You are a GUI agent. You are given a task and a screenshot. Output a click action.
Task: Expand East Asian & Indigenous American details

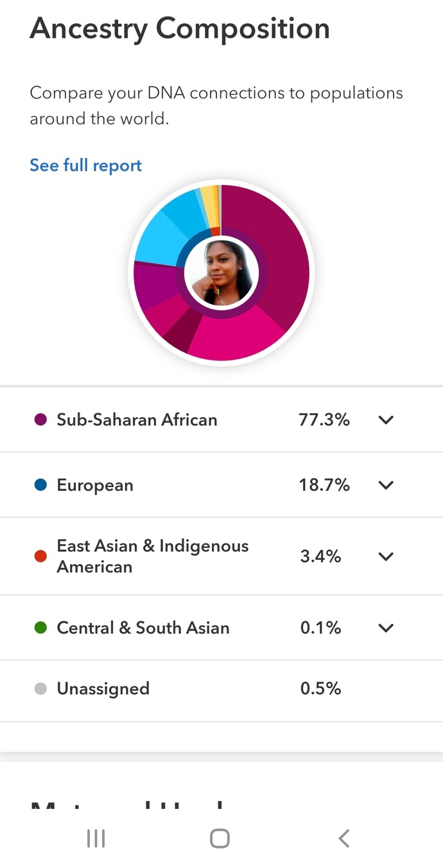[x=385, y=556]
